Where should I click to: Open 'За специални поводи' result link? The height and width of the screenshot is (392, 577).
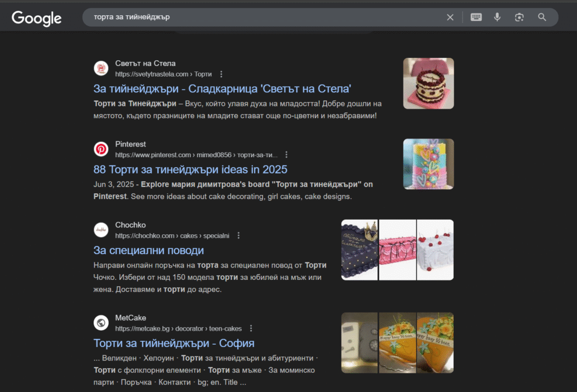coord(148,251)
